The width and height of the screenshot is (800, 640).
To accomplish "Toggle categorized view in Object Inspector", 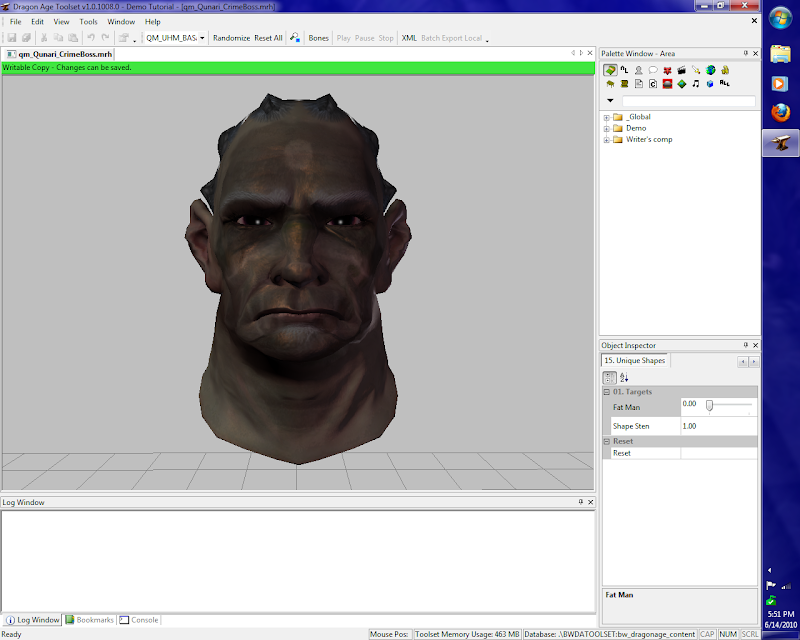I will (x=609, y=377).
